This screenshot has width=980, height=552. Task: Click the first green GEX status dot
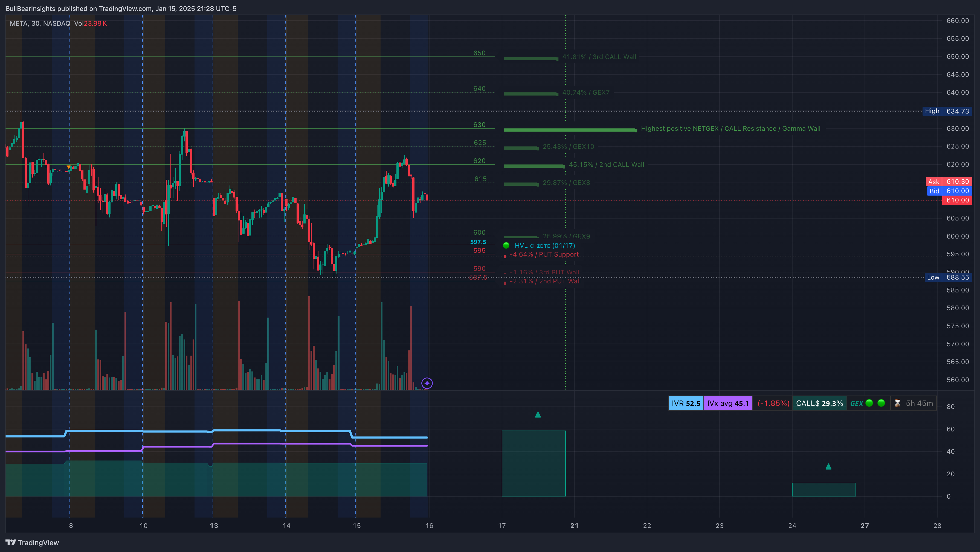pyautogui.click(x=869, y=403)
